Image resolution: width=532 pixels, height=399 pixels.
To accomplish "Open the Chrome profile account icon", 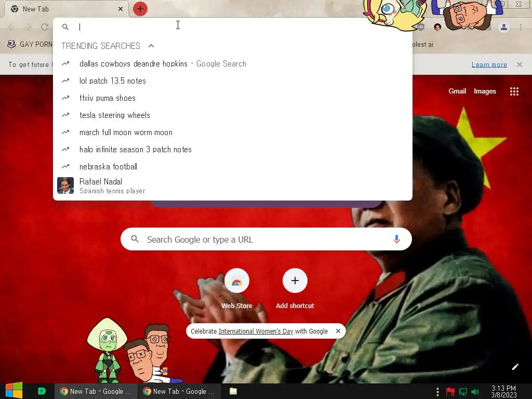I will tap(504, 27).
